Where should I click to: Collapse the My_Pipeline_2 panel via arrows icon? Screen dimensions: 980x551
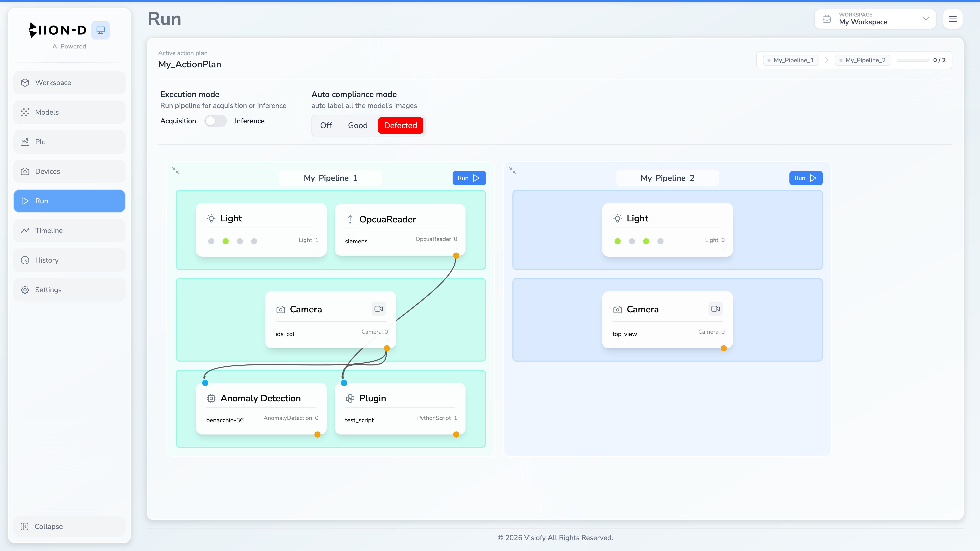pyautogui.click(x=512, y=170)
